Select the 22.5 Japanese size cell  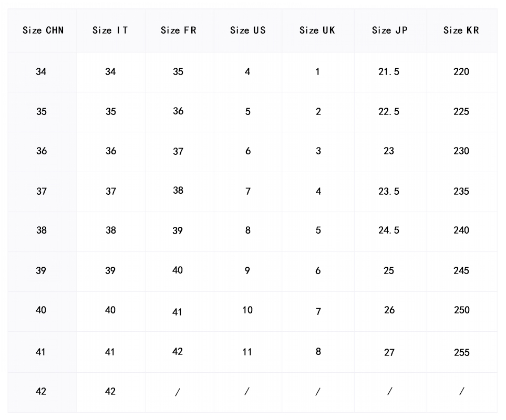pos(389,112)
